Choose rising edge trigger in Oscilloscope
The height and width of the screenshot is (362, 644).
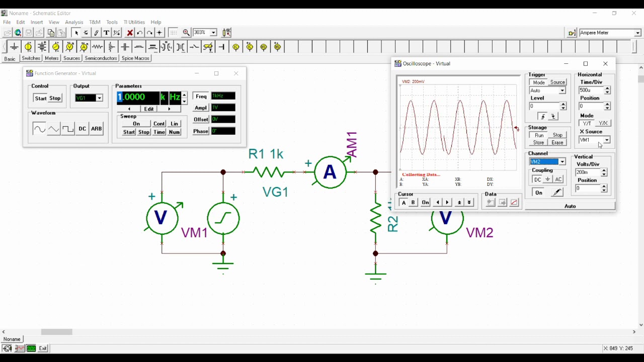click(543, 117)
